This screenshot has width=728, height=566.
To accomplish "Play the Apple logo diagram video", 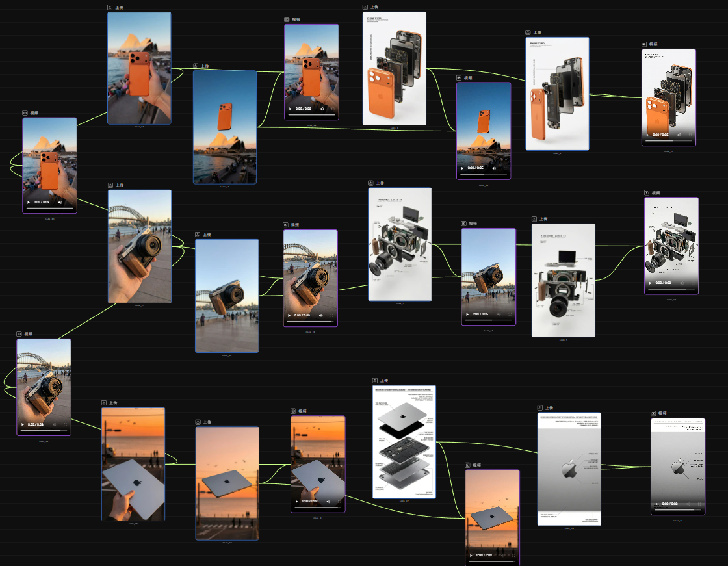I will pos(657,504).
